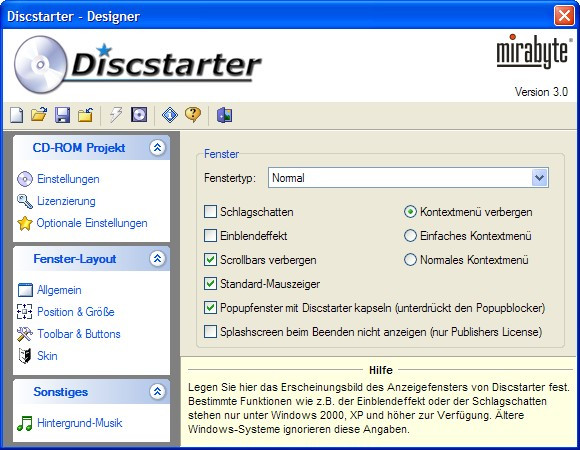Go to Optionale Einstellungen
The height and width of the screenshot is (450, 580).
(x=92, y=223)
